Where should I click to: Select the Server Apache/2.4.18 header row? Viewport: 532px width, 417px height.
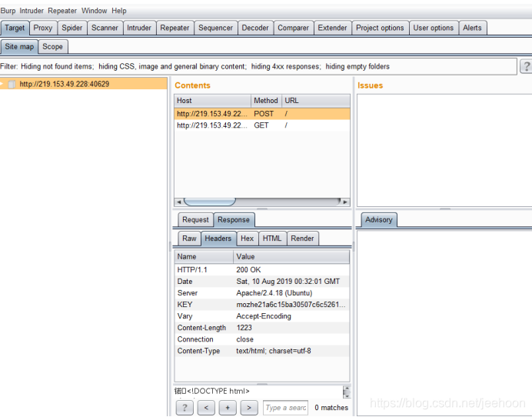tap(262, 293)
